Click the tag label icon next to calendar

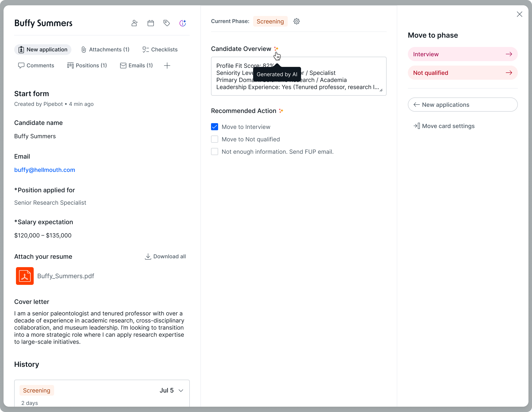point(167,23)
